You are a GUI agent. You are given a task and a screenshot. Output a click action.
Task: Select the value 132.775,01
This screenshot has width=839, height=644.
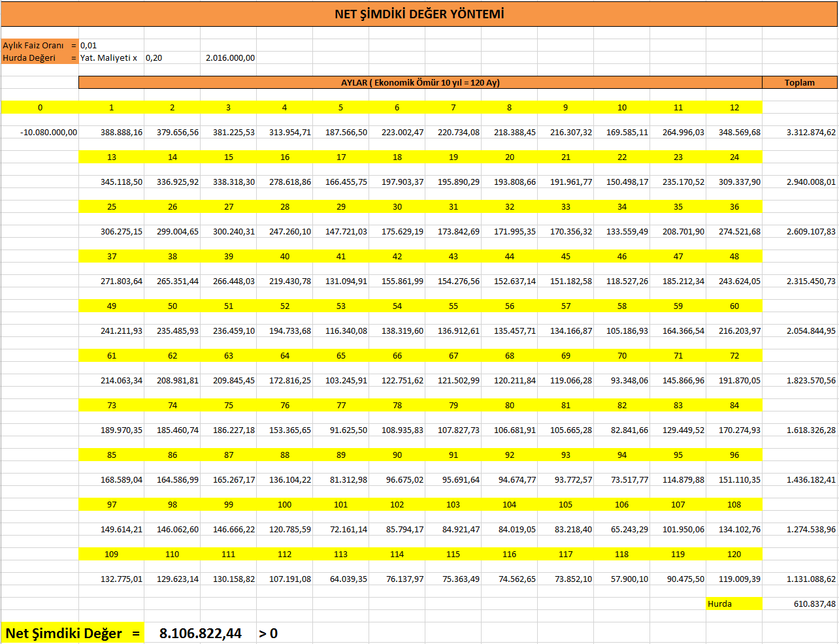pos(121,579)
